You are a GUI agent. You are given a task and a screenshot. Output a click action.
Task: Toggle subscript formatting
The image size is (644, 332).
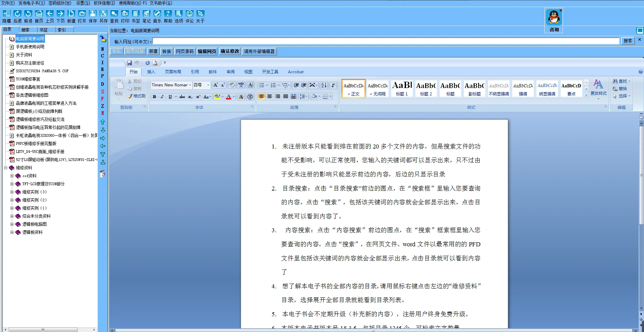(190, 97)
